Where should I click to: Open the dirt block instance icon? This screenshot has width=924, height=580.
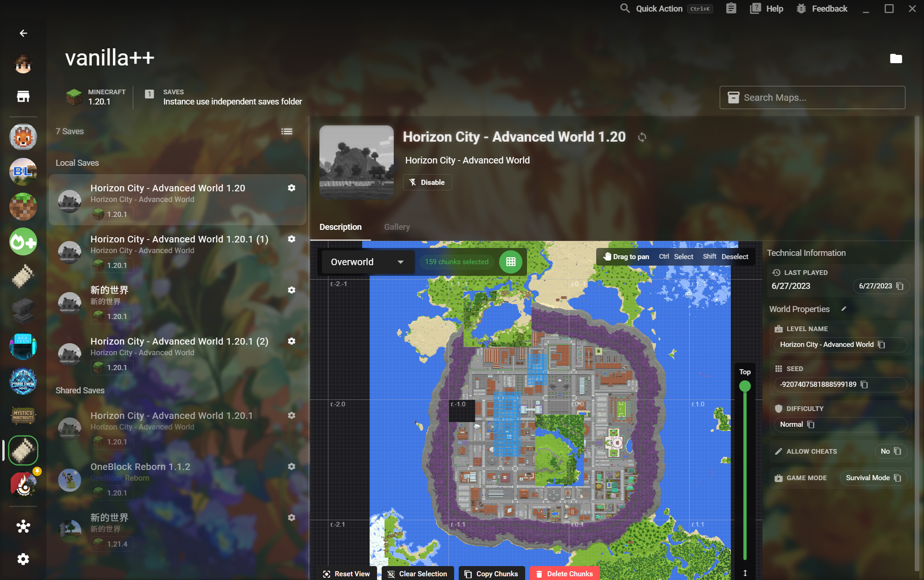[23, 207]
